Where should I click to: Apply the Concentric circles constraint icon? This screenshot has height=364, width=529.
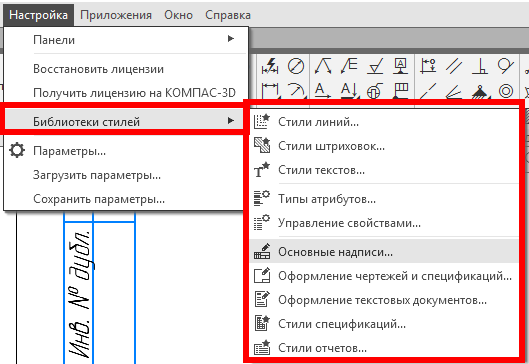[505, 90]
